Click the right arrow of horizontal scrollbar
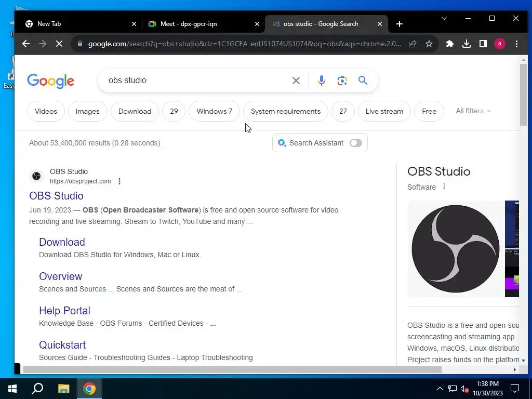 point(515,369)
